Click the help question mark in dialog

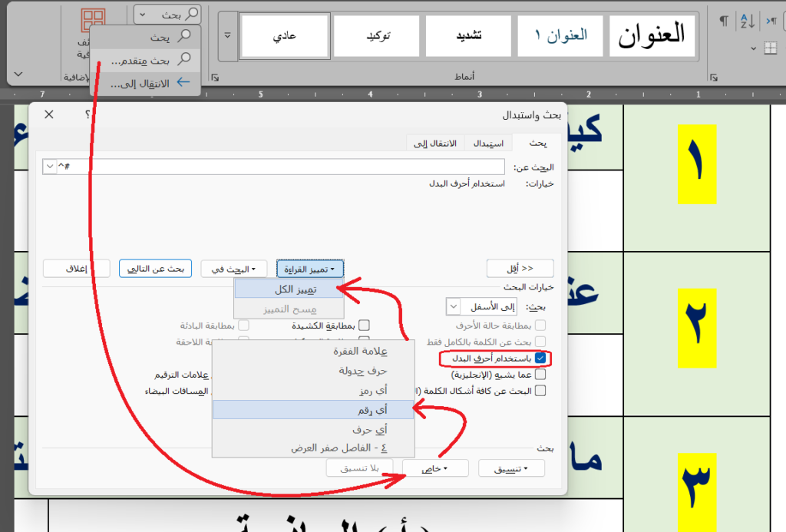click(x=88, y=114)
